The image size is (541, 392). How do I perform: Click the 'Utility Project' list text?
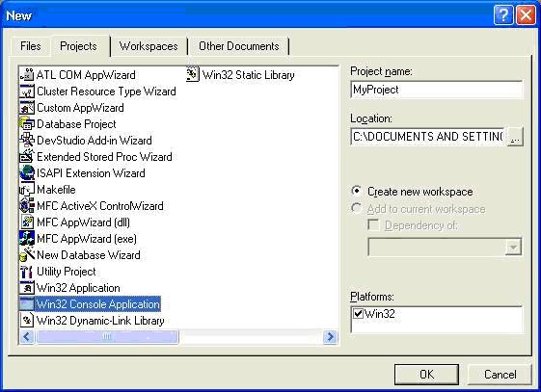pos(66,272)
